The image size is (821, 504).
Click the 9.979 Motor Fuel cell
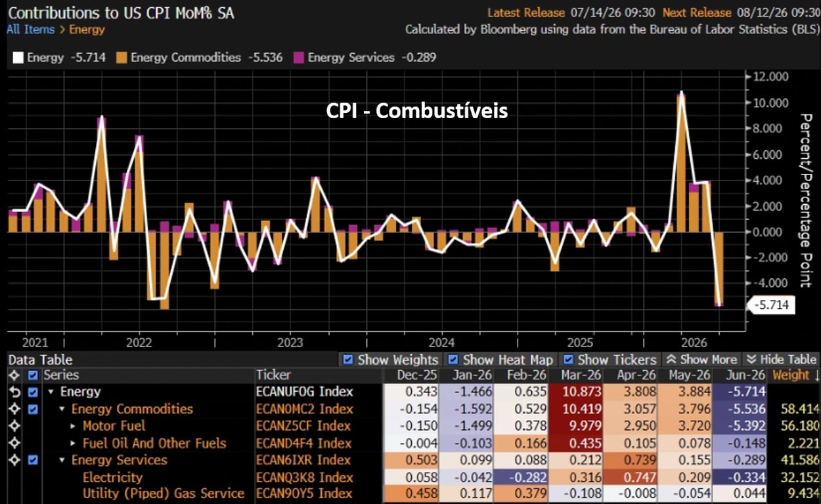576,426
